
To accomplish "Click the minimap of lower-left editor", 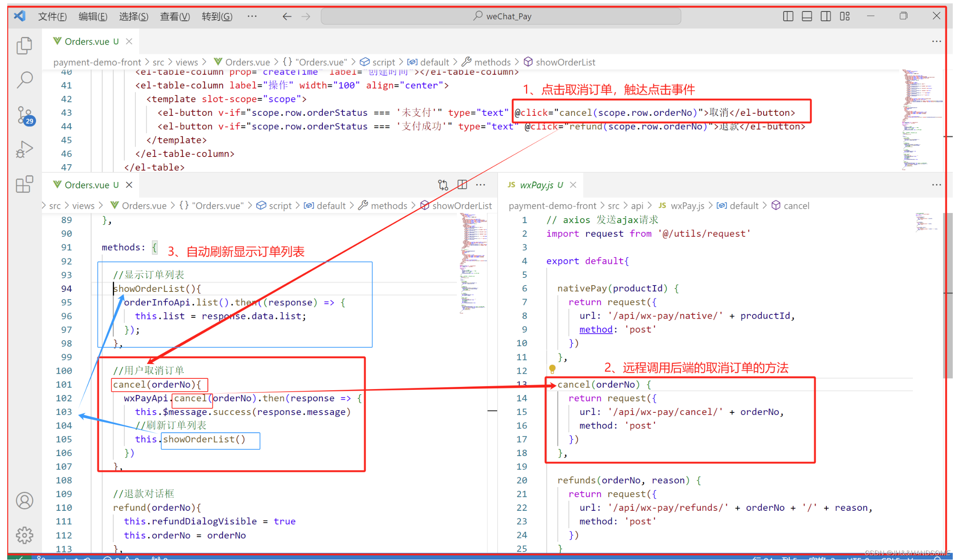I will pos(473,263).
